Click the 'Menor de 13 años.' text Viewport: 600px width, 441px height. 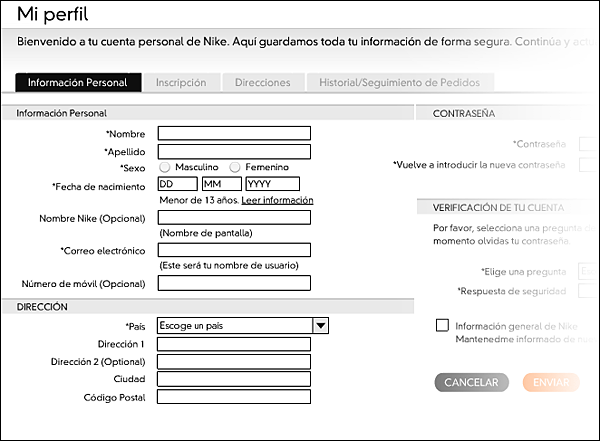click(x=199, y=200)
